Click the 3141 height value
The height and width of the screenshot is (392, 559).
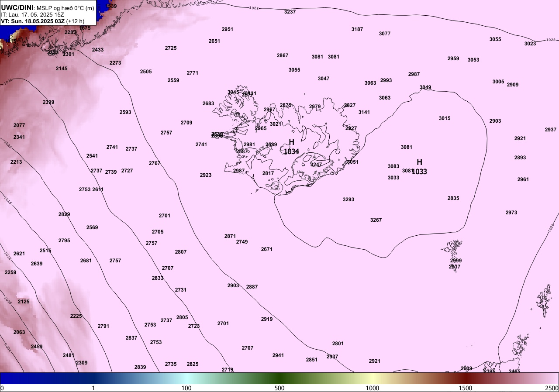tap(364, 112)
